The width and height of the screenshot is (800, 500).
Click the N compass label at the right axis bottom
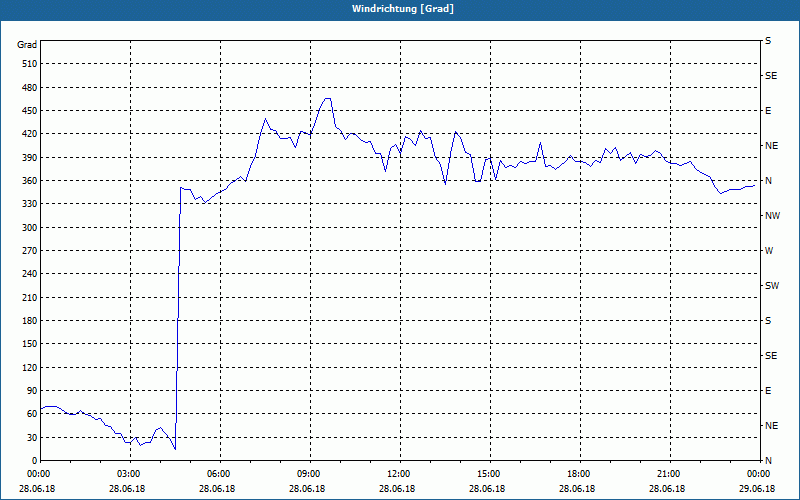pyautogui.click(x=769, y=461)
